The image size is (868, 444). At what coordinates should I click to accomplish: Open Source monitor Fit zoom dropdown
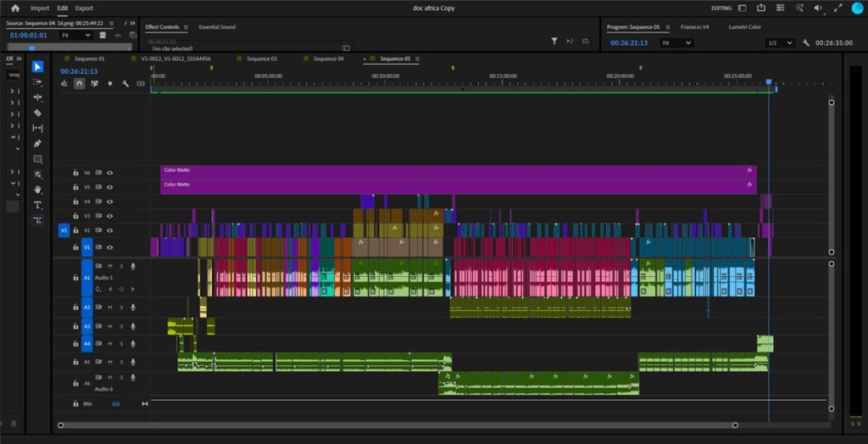tap(75, 35)
